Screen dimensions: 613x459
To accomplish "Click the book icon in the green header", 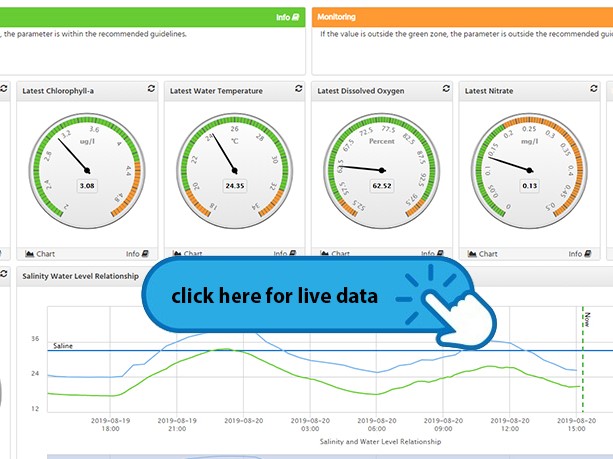I will (296, 17).
